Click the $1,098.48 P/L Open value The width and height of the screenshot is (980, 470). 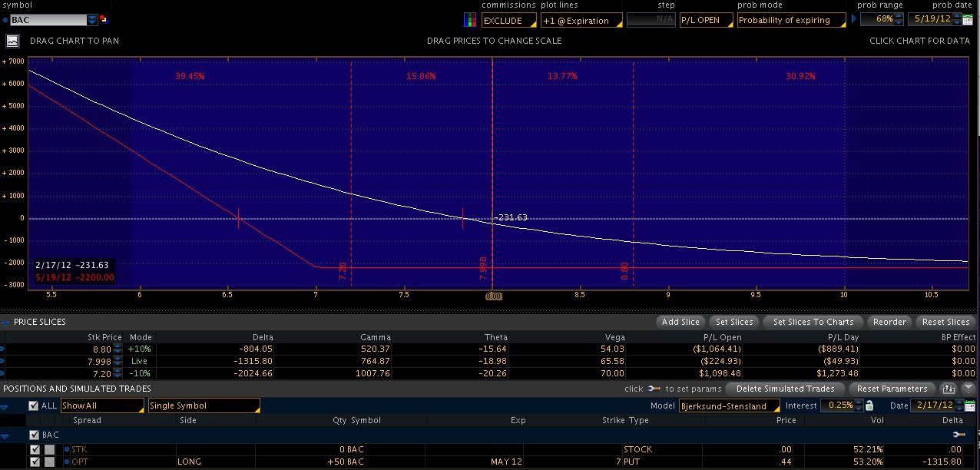click(x=720, y=373)
